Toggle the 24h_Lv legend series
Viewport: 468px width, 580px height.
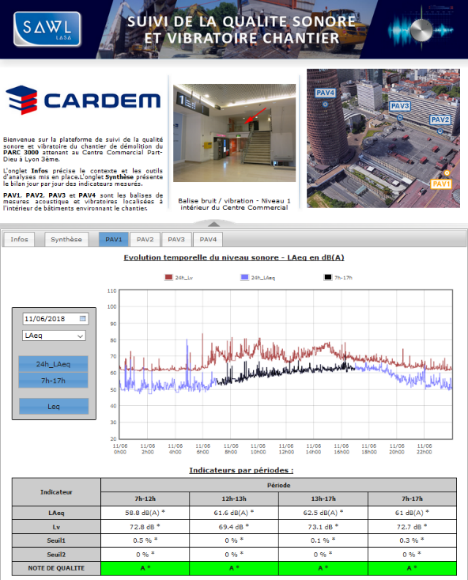point(179,277)
